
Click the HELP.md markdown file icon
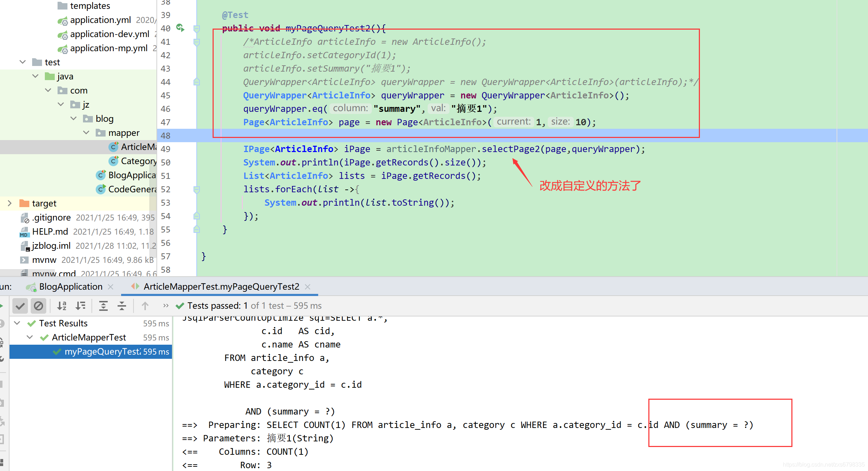click(x=24, y=232)
